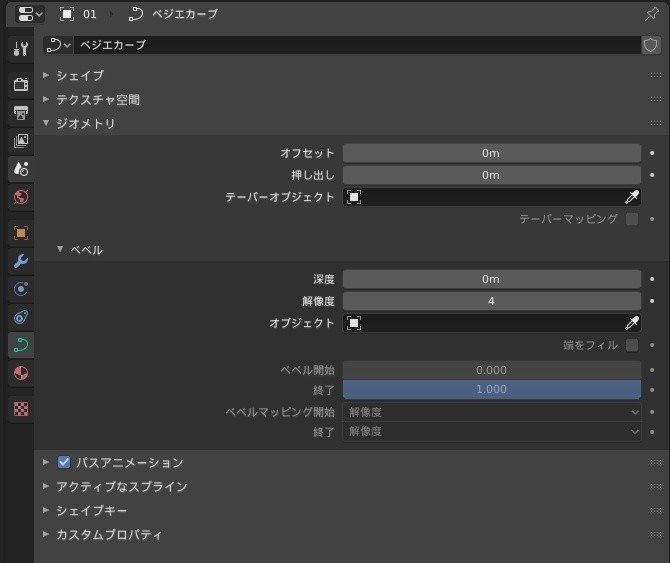Click the animate dot beside bevel 終了 1.000

click(652, 390)
